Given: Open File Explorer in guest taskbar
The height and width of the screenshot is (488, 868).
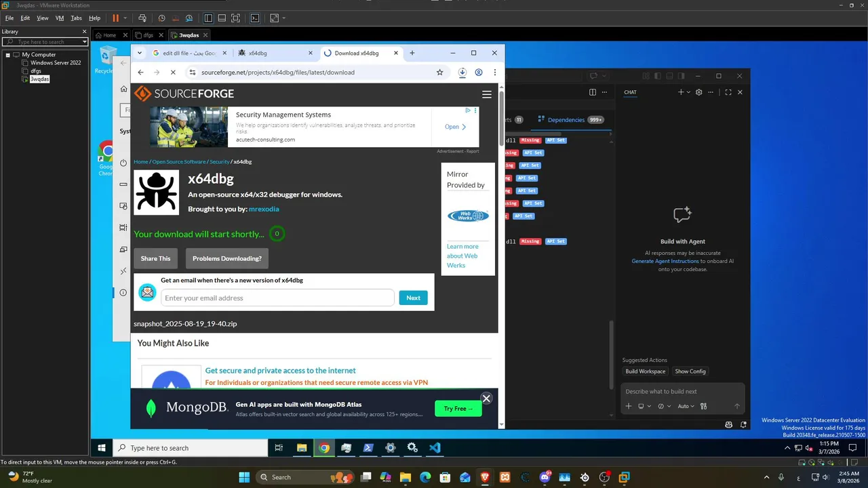Looking at the screenshot, I should (x=302, y=448).
